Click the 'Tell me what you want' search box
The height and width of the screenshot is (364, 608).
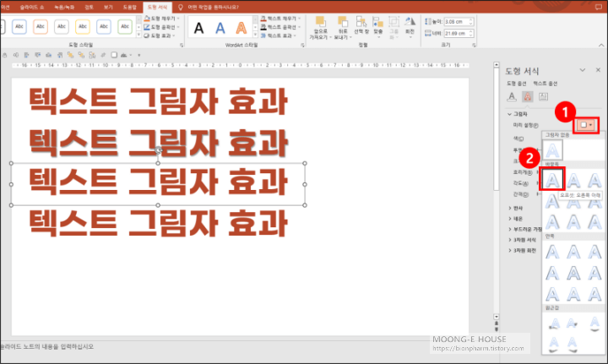(x=213, y=7)
